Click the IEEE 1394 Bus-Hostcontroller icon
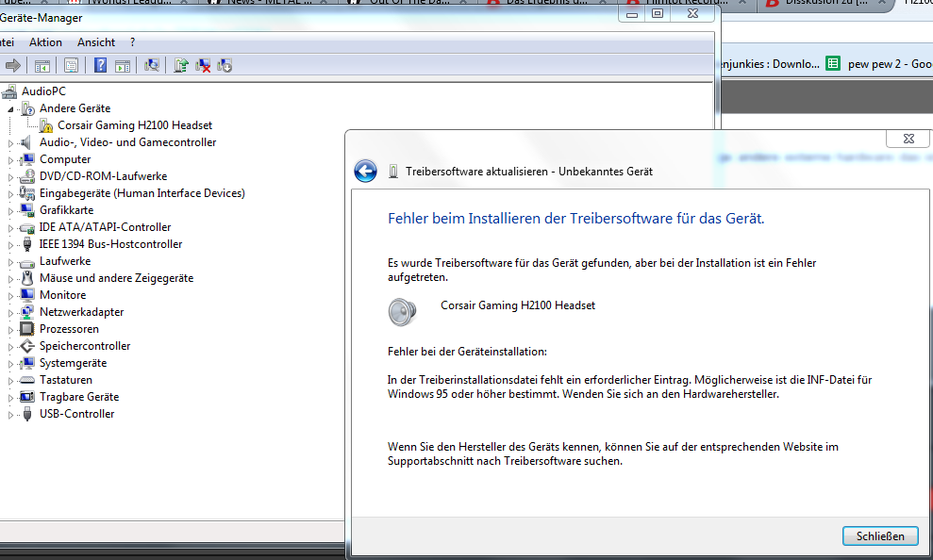The height and width of the screenshot is (560, 933). 26,244
